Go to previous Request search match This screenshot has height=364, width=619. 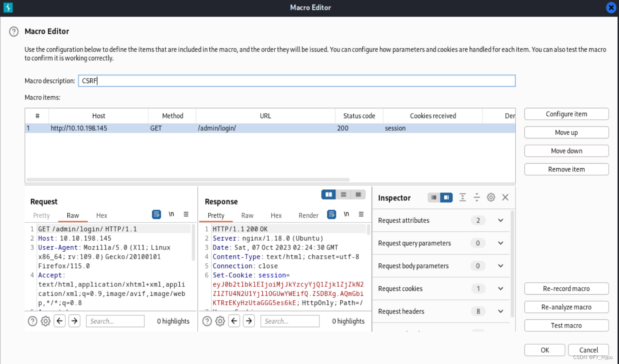tap(60, 321)
